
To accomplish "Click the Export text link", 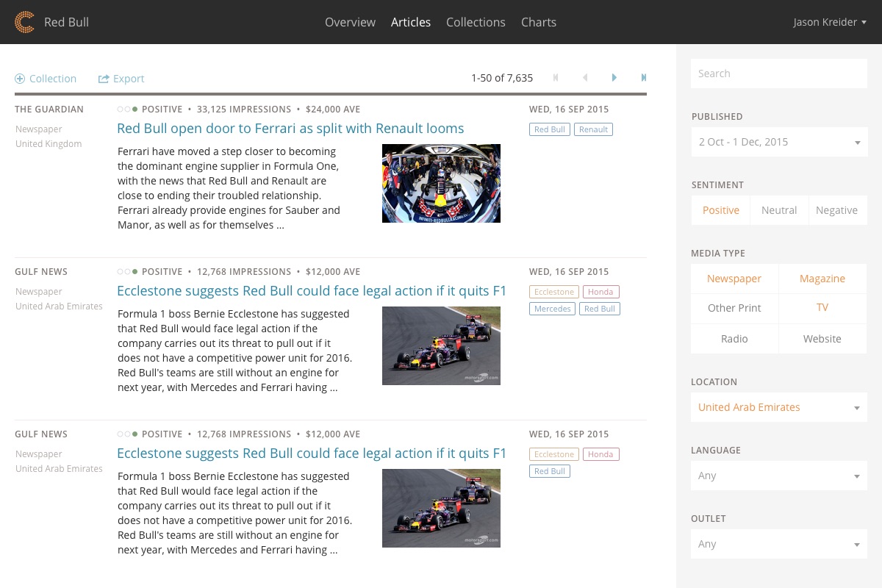I will click(129, 79).
